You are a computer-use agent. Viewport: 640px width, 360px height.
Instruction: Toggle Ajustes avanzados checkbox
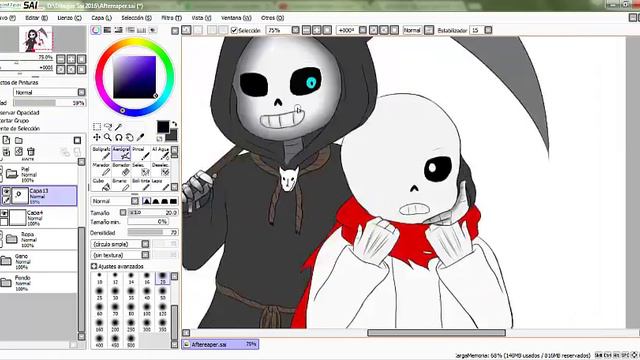pyautogui.click(x=93, y=266)
